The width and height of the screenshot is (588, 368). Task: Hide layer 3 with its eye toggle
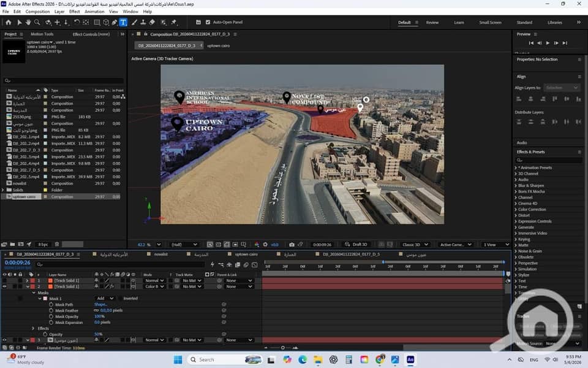[x=4, y=340]
